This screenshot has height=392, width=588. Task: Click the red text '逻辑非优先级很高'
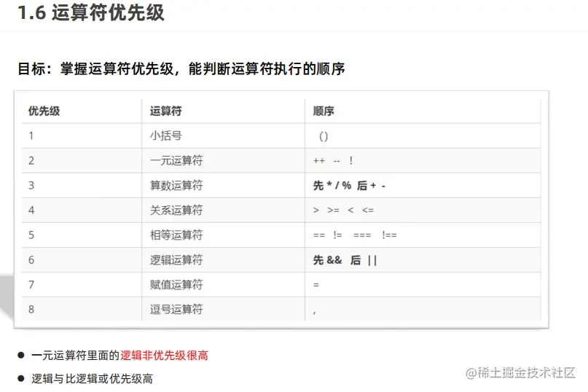pos(164,356)
